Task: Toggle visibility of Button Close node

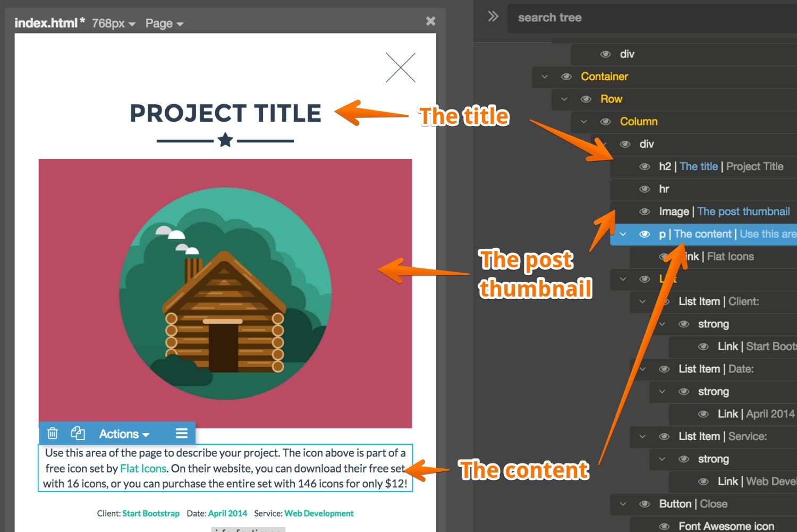Action: pyautogui.click(x=645, y=504)
